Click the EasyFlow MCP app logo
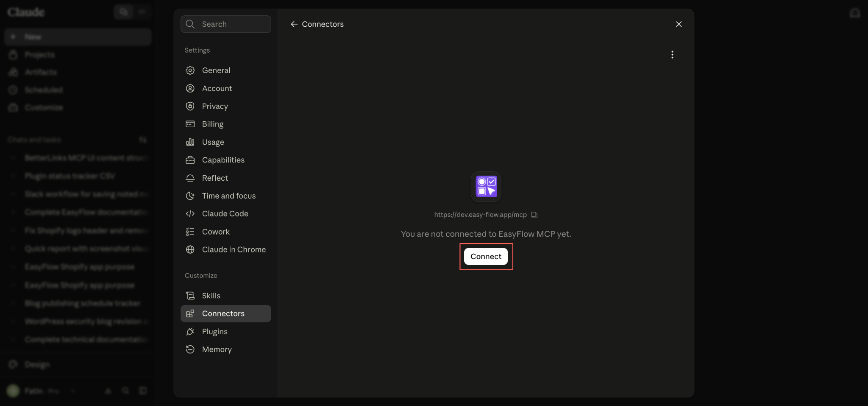The height and width of the screenshot is (406, 868). pyautogui.click(x=486, y=187)
